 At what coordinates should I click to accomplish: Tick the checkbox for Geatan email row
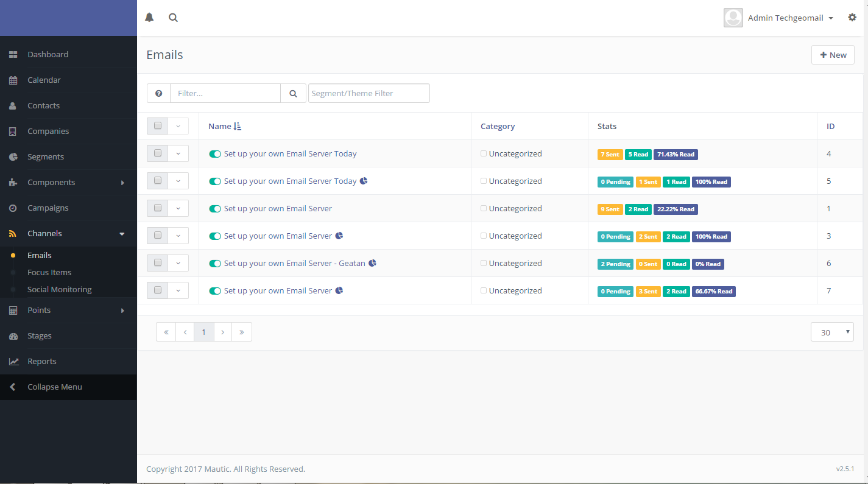[x=158, y=263]
